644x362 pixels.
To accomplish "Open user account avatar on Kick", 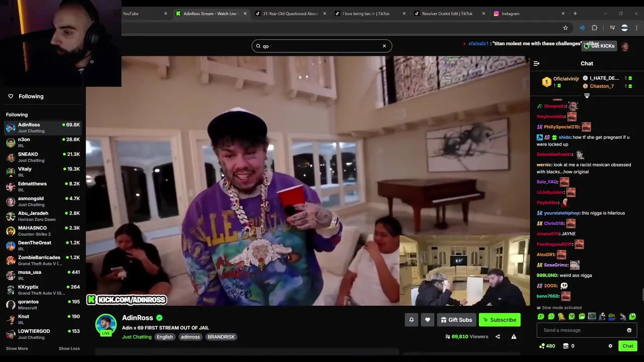I will pos(625,46).
